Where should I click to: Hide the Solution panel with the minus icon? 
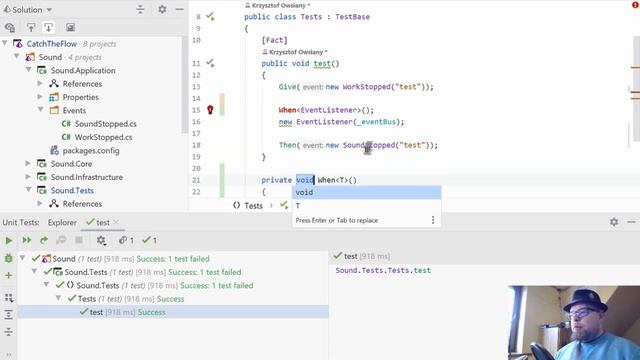180,9
